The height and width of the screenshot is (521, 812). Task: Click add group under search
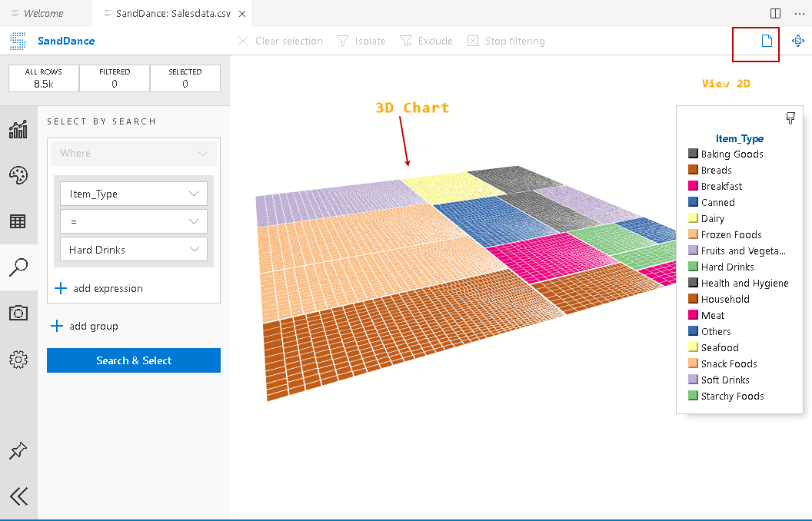click(93, 327)
